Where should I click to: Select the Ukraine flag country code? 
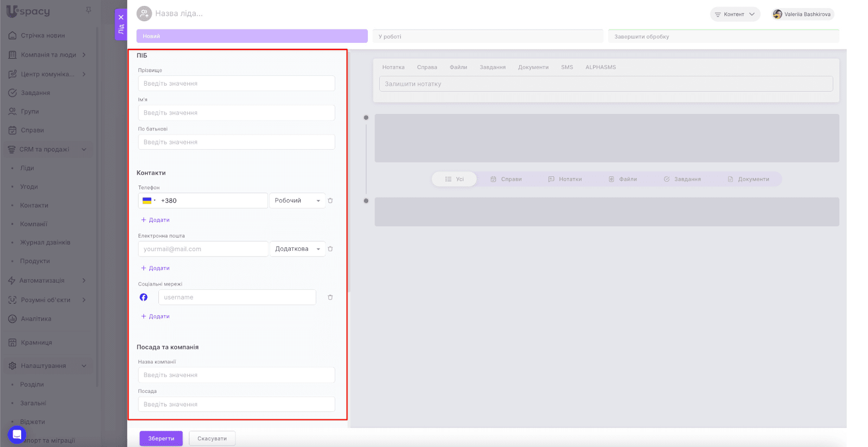tap(149, 201)
